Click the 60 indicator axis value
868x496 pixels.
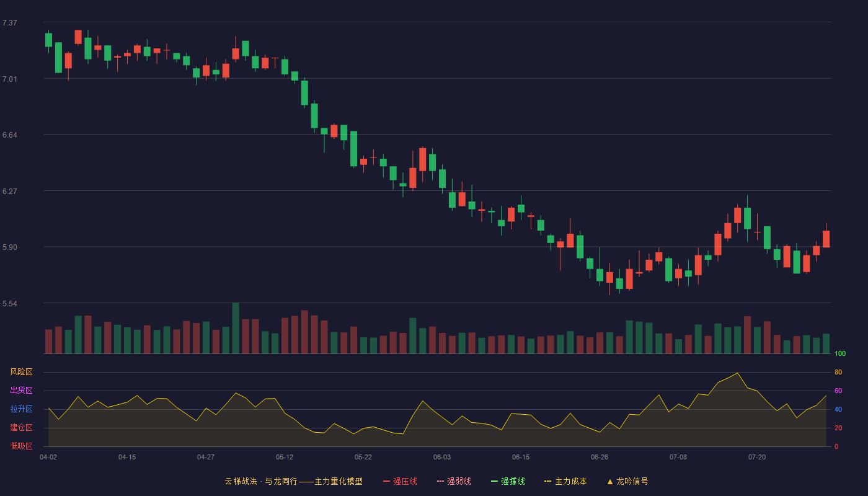838,391
